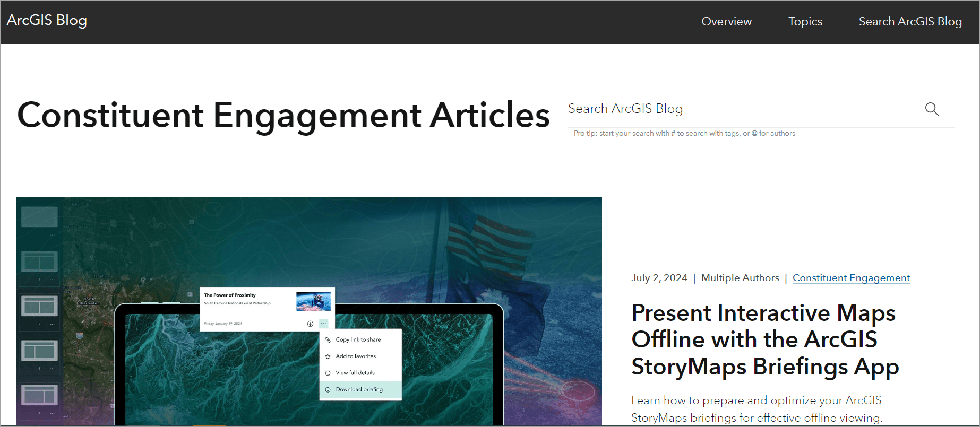Click the Multiple Authors text
980x427 pixels.
[740, 278]
